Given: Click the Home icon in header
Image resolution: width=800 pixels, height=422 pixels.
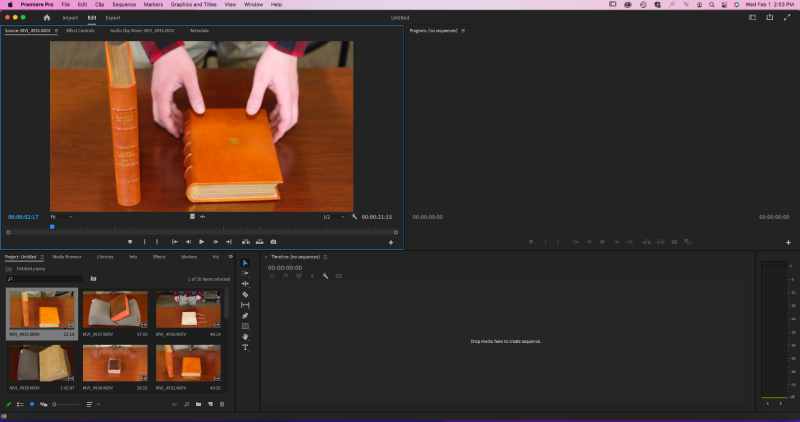Looking at the screenshot, I should 46,18.
